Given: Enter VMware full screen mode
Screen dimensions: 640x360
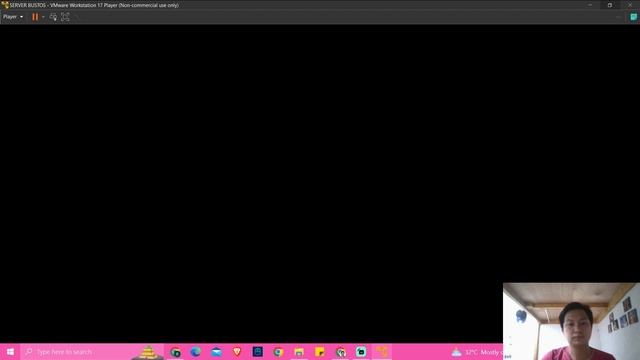Looking at the screenshot, I should [x=65, y=17].
